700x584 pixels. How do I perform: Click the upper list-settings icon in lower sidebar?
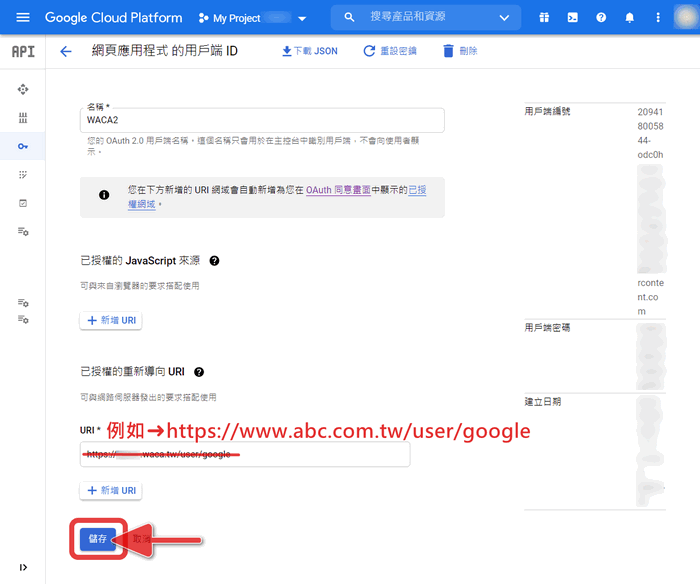(23, 303)
